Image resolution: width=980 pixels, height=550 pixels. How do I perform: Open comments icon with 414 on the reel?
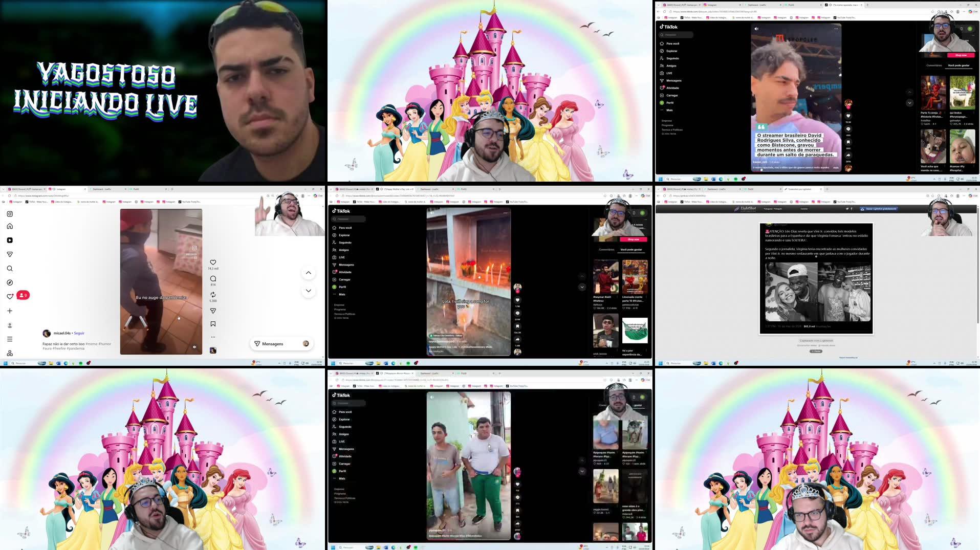(x=213, y=279)
